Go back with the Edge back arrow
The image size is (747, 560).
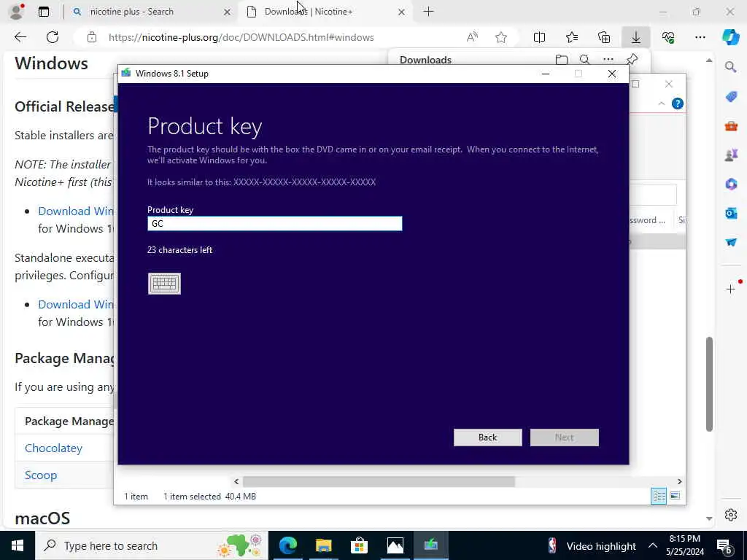tap(20, 37)
